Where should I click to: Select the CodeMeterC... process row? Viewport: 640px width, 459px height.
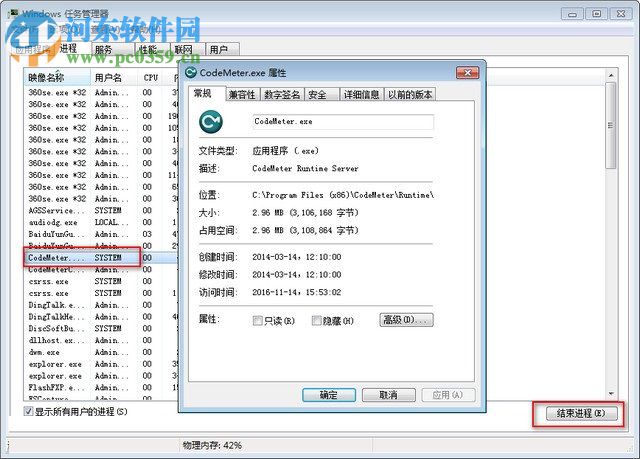click(x=101, y=270)
